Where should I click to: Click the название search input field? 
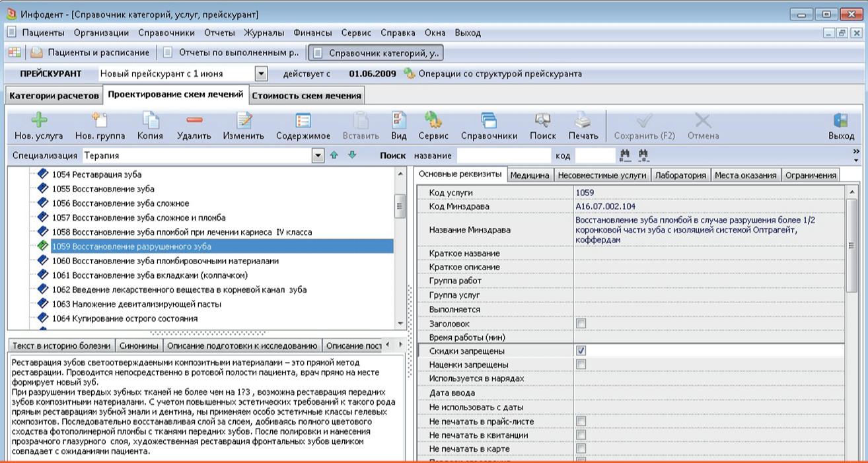(x=504, y=155)
